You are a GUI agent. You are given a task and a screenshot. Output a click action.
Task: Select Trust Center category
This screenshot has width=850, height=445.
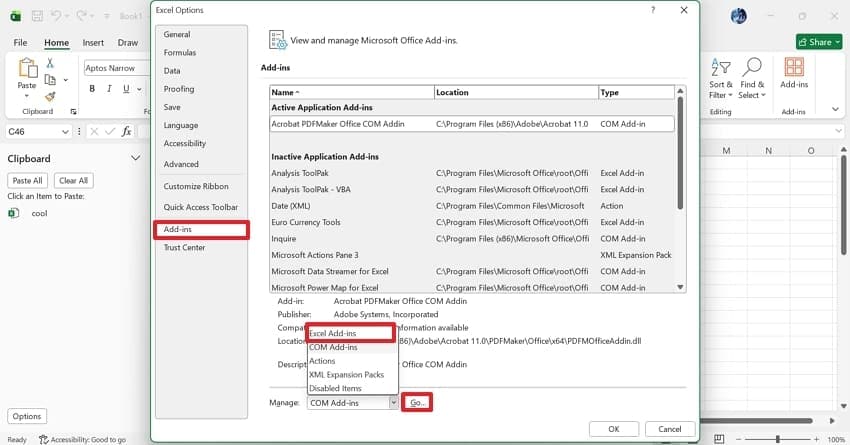click(201, 247)
